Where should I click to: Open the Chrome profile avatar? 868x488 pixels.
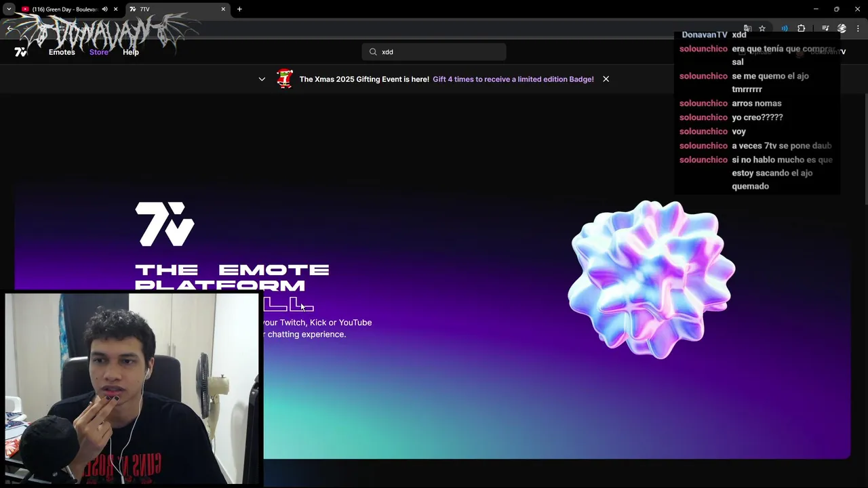842,28
